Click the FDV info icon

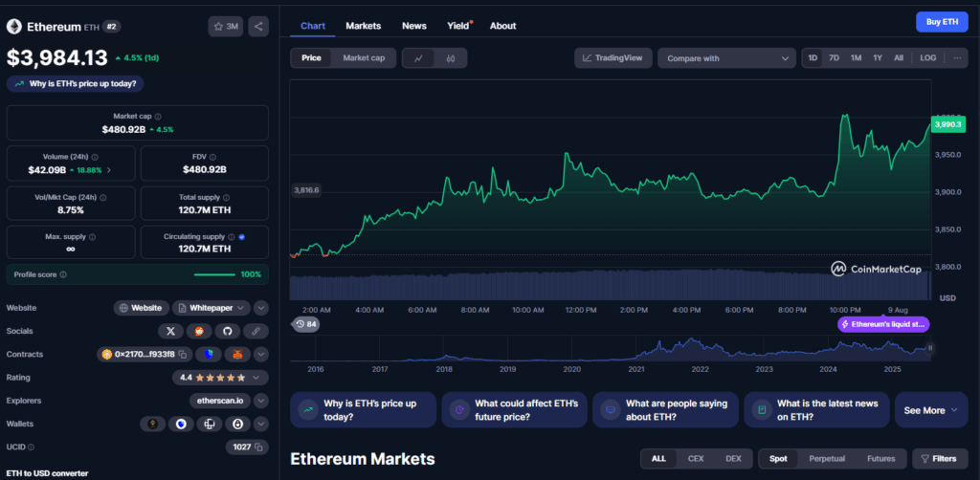[212, 158]
